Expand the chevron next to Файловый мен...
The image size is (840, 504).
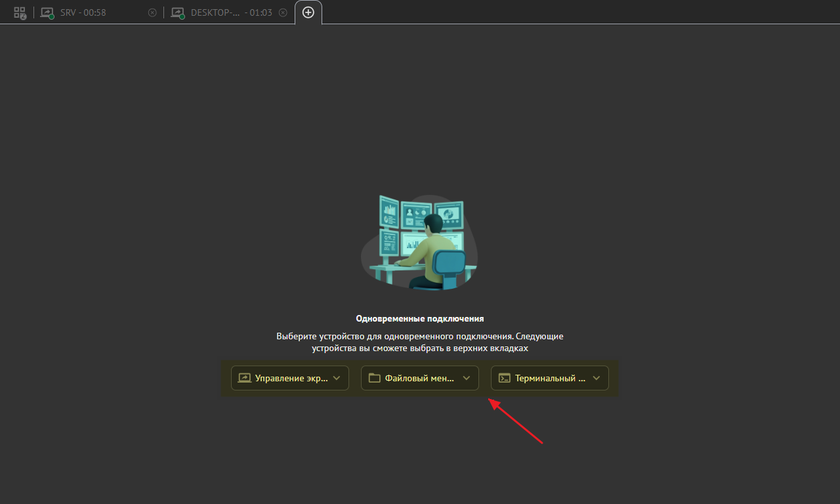pos(467,378)
